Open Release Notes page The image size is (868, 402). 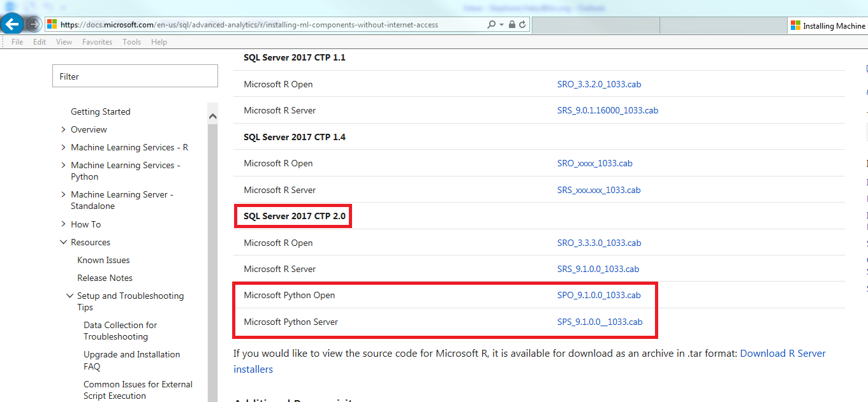(105, 278)
